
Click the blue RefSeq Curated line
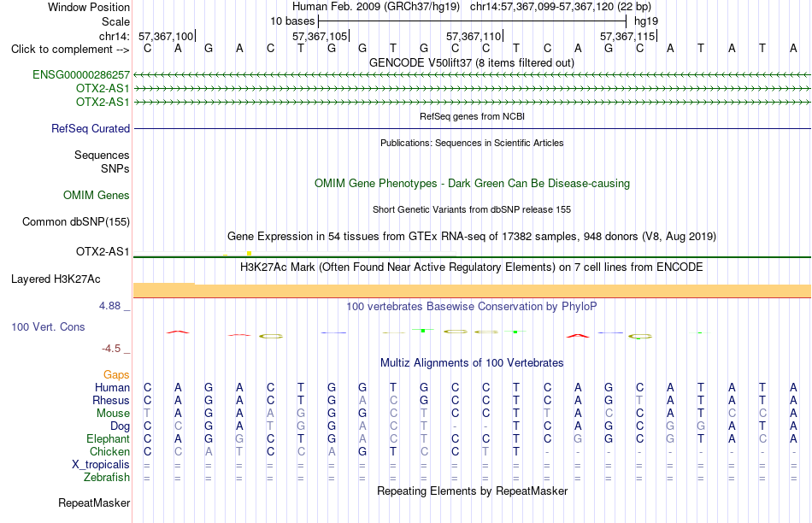pos(472,128)
